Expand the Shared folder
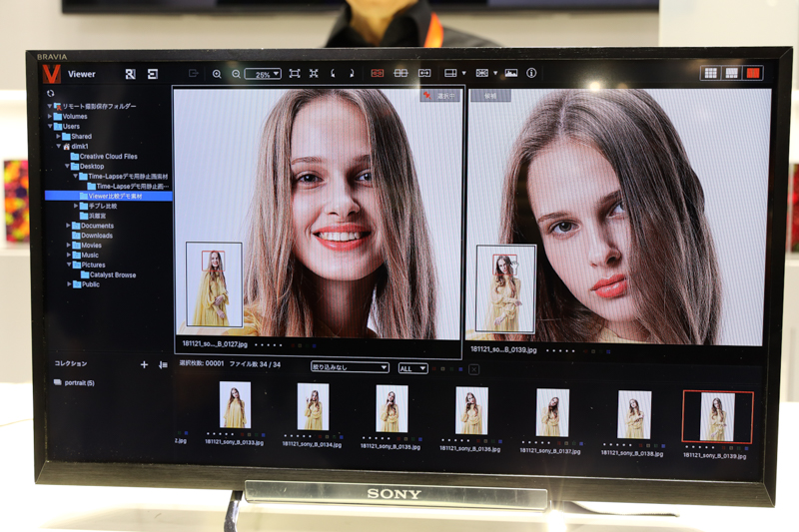This screenshot has height=532, width=799. (x=58, y=137)
